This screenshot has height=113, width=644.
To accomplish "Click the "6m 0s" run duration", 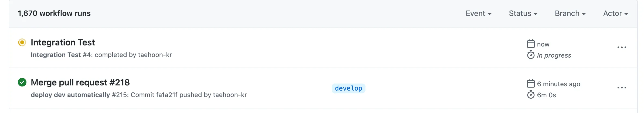I will click(546, 95).
